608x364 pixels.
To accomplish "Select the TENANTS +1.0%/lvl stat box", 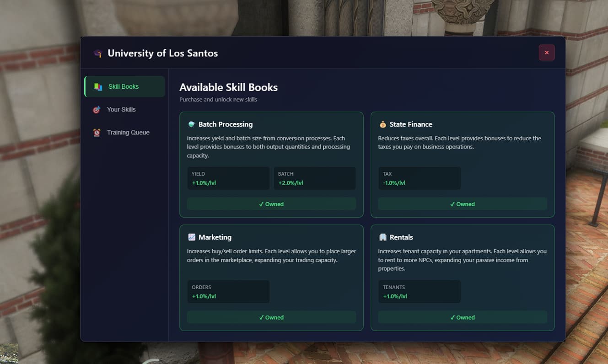I will 419,292.
